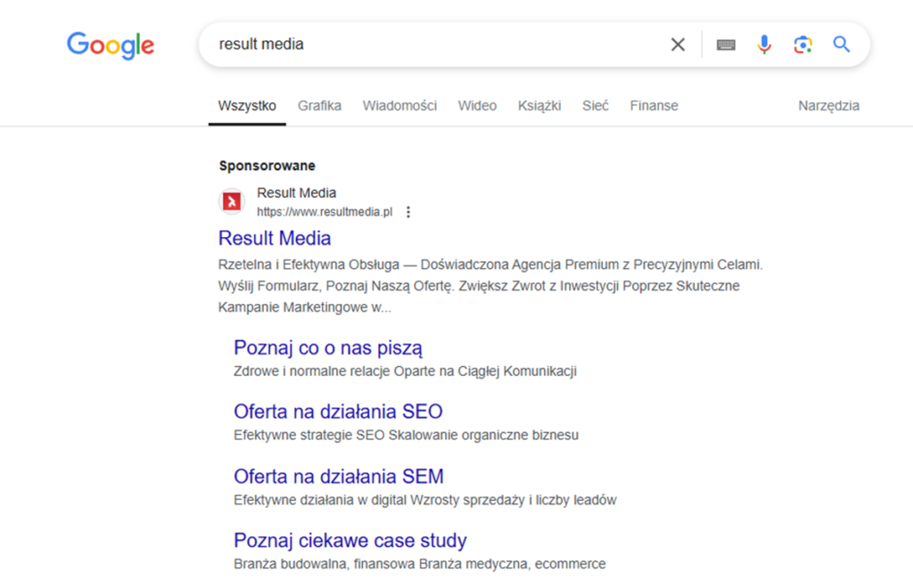Select the Wszystko tab

tap(247, 106)
